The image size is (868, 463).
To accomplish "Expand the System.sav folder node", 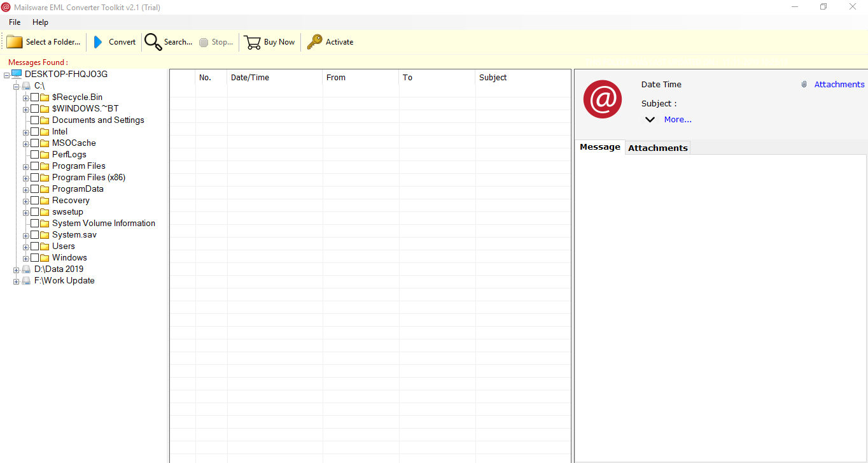I will pyautogui.click(x=26, y=236).
